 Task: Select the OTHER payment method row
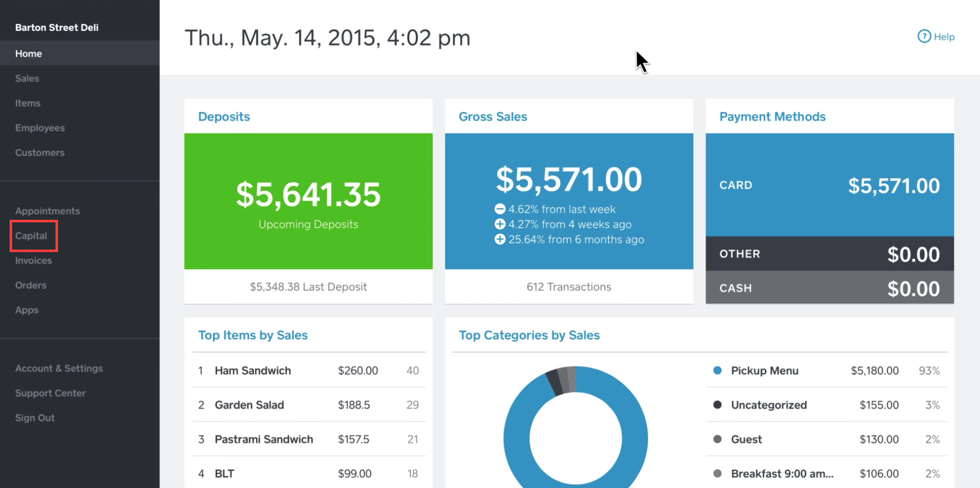[830, 254]
